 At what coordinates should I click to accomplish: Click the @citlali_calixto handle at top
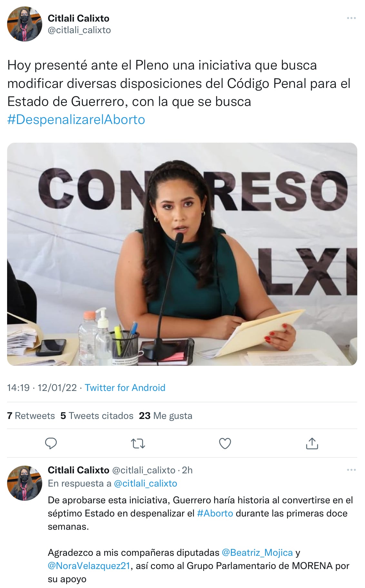[x=79, y=30]
